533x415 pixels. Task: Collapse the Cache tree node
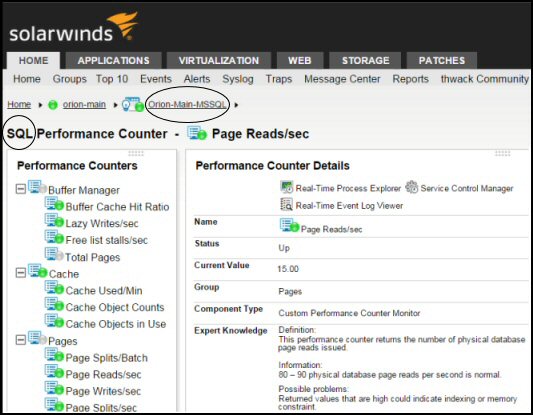[21, 273]
